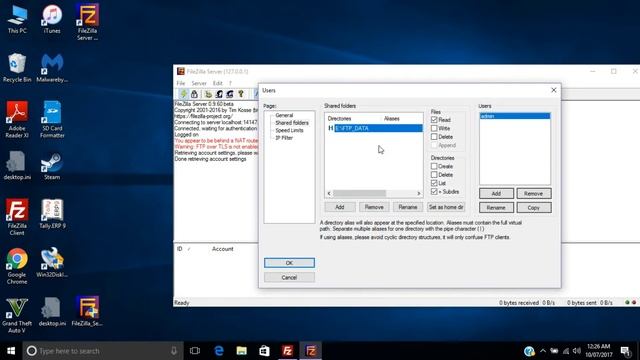
Task: Click Cancel in Users dialog
Action: pos(289,278)
